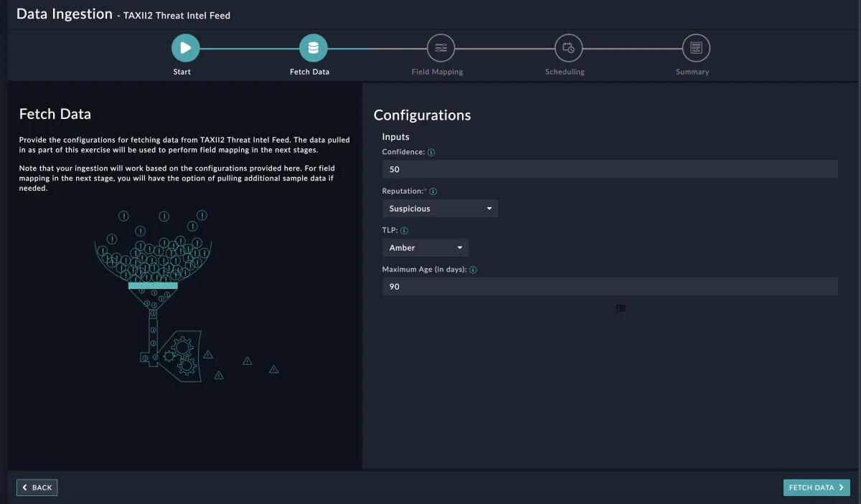Open the TLP dropdown showing Amber
This screenshot has height=504, width=861.
(425, 247)
